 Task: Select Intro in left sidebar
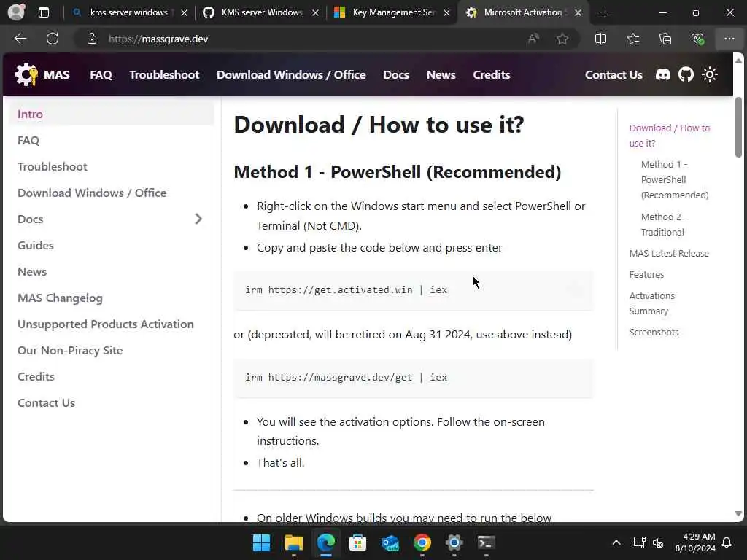point(112,114)
